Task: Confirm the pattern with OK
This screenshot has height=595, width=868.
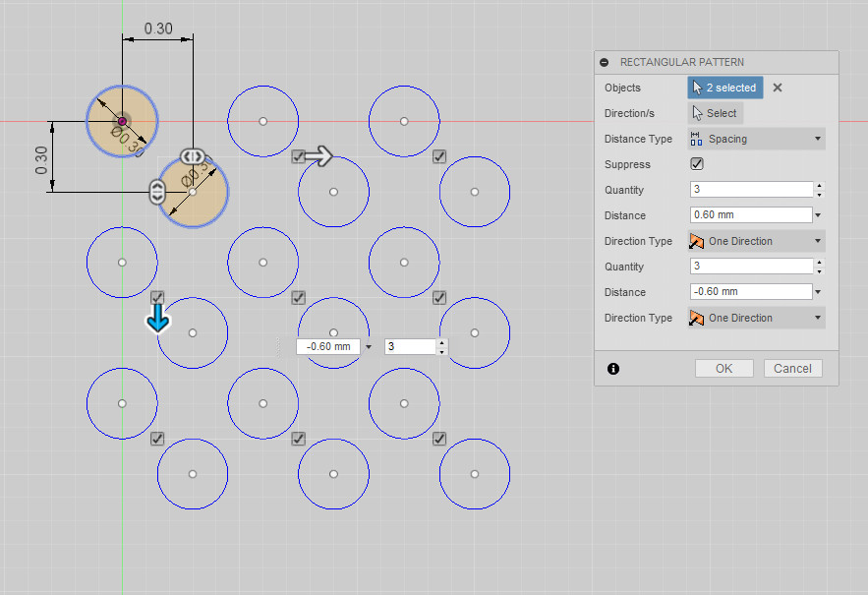Action: (724, 369)
